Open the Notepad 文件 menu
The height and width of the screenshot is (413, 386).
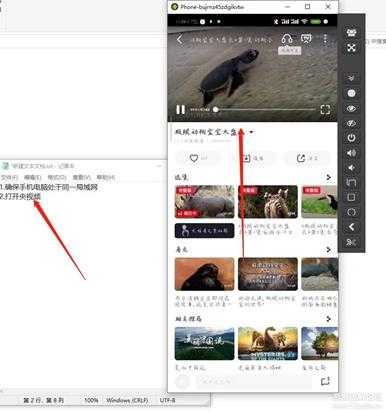(x=9, y=177)
